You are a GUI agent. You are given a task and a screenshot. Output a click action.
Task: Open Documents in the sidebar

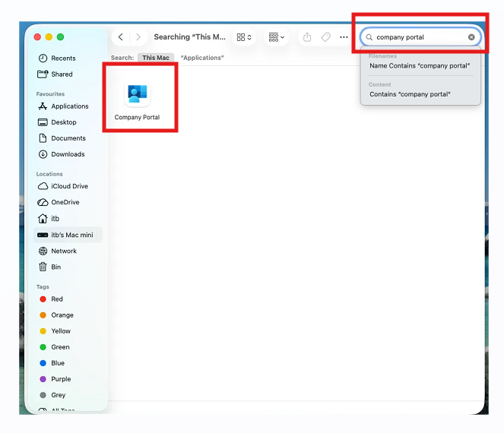[68, 138]
